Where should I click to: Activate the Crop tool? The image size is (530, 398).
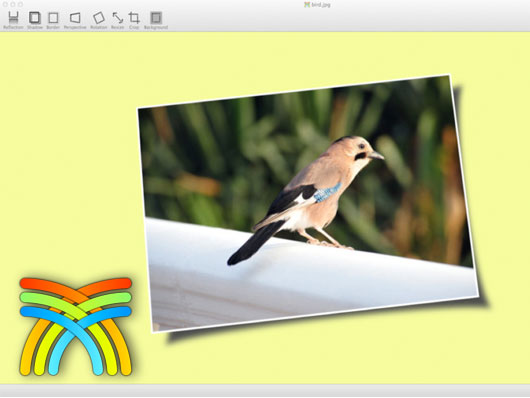pos(134,20)
